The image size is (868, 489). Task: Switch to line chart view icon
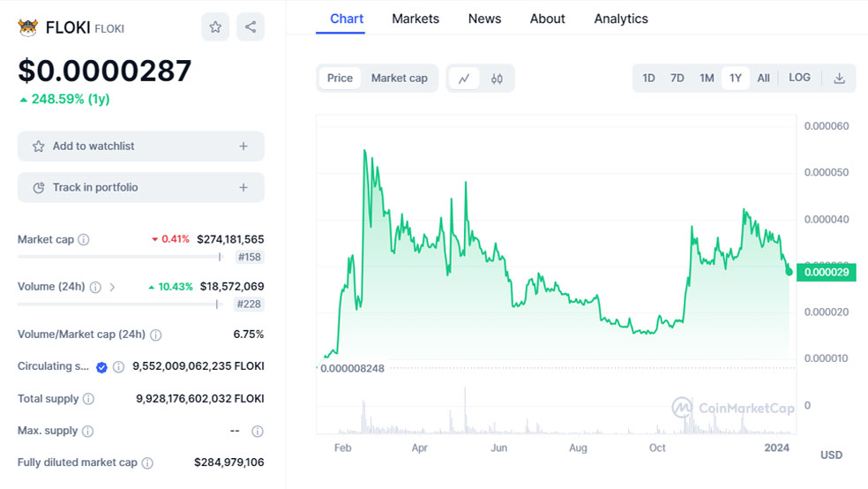pyautogui.click(x=464, y=79)
